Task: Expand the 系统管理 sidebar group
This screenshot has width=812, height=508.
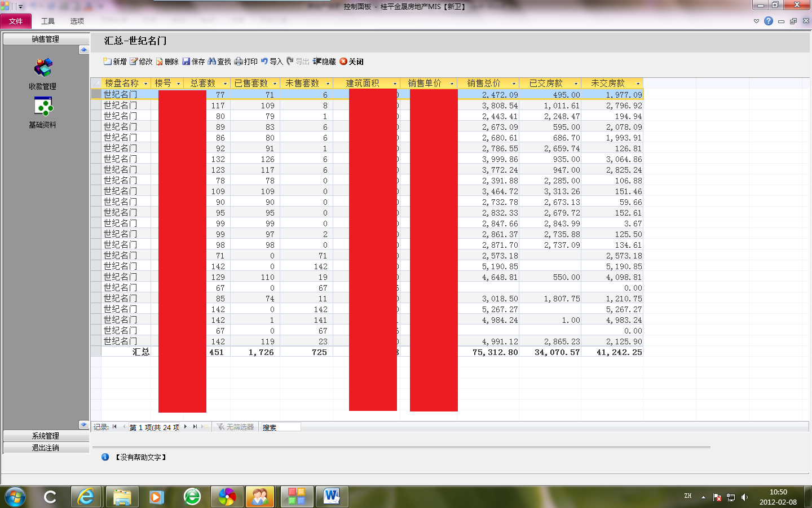Action: click(x=46, y=436)
